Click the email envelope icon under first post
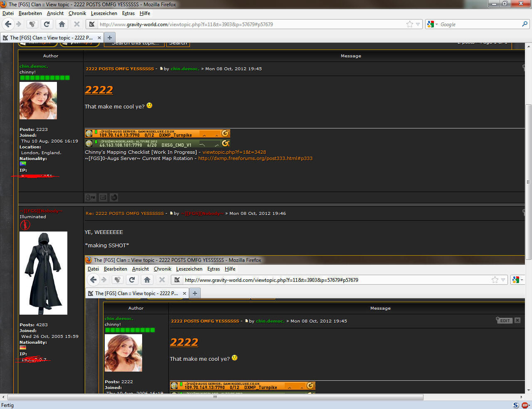The width and height of the screenshot is (532, 409). (x=103, y=197)
